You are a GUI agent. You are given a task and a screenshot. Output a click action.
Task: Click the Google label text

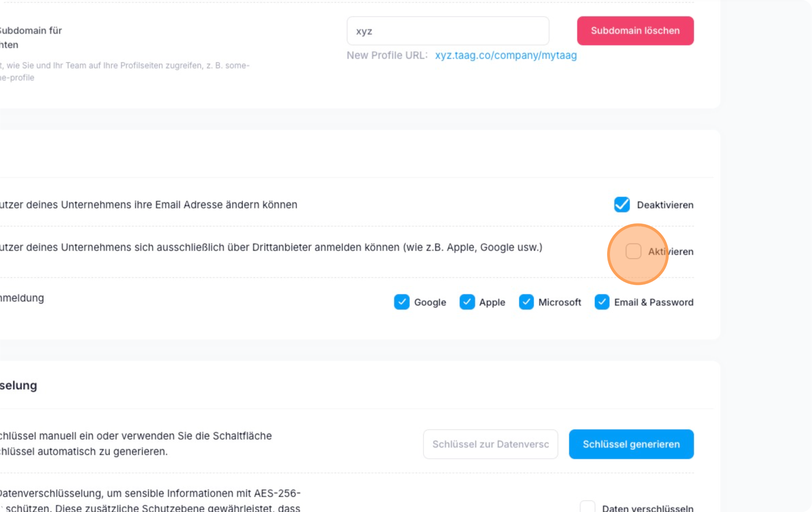pyautogui.click(x=430, y=302)
